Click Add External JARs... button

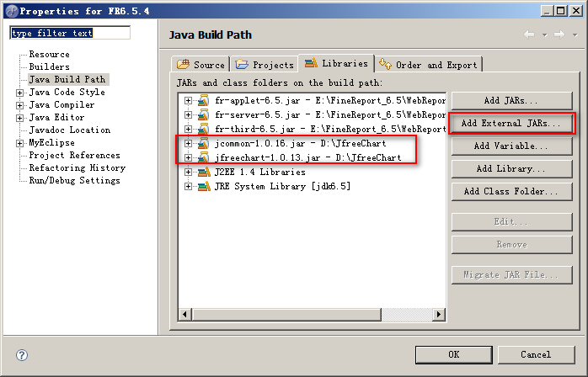click(512, 124)
